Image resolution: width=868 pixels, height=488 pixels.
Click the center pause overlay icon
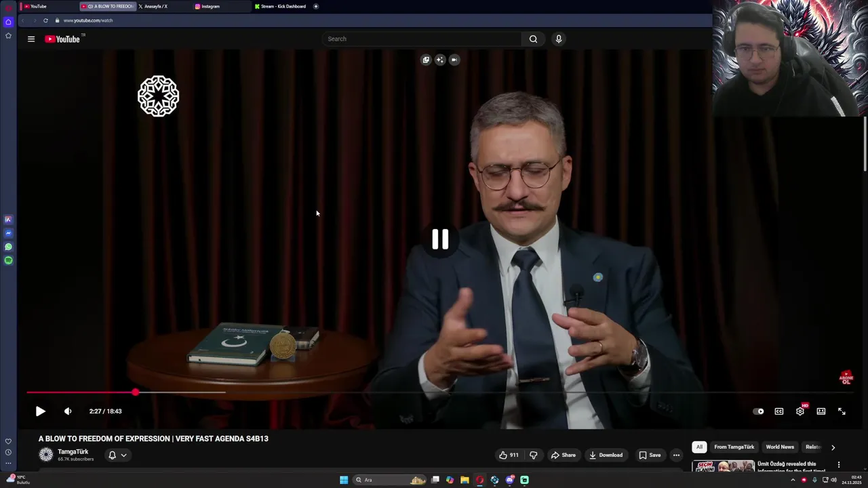pyautogui.click(x=440, y=239)
